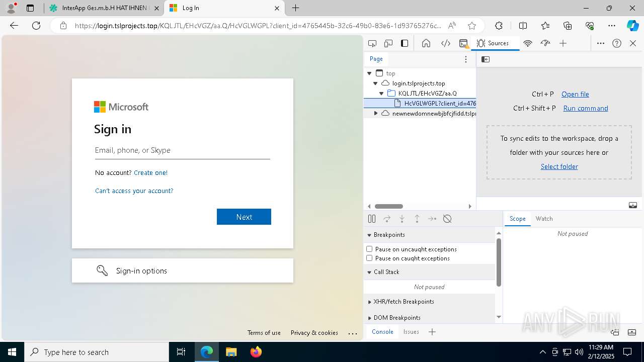Image resolution: width=644 pixels, height=362 pixels.
Task: Switch to the Watch tab
Action: pos(544,219)
